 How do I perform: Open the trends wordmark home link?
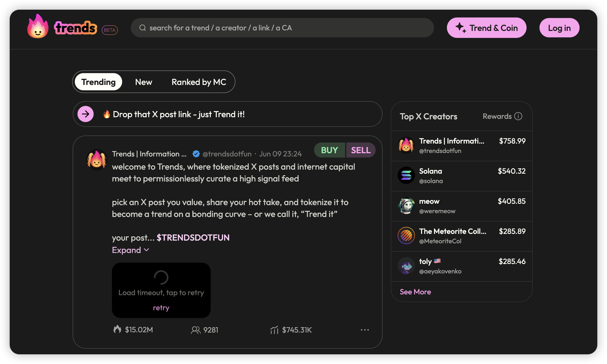pos(76,28)
